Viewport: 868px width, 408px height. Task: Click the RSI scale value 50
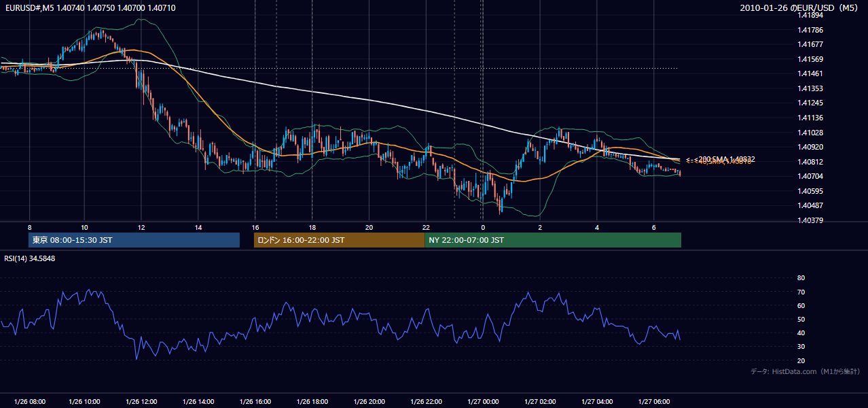801,319
